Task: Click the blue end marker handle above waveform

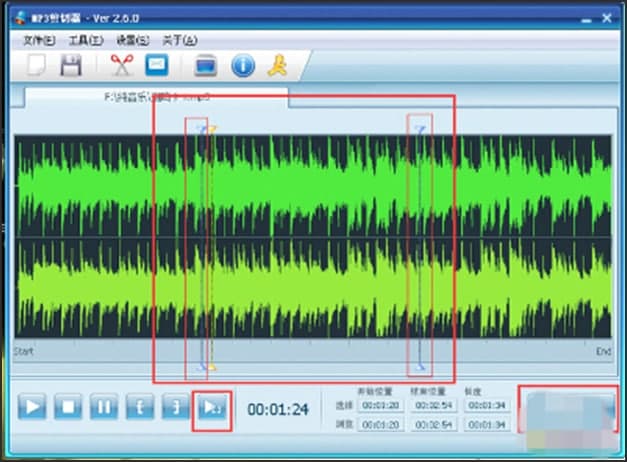Action: [x=420, y=129]
